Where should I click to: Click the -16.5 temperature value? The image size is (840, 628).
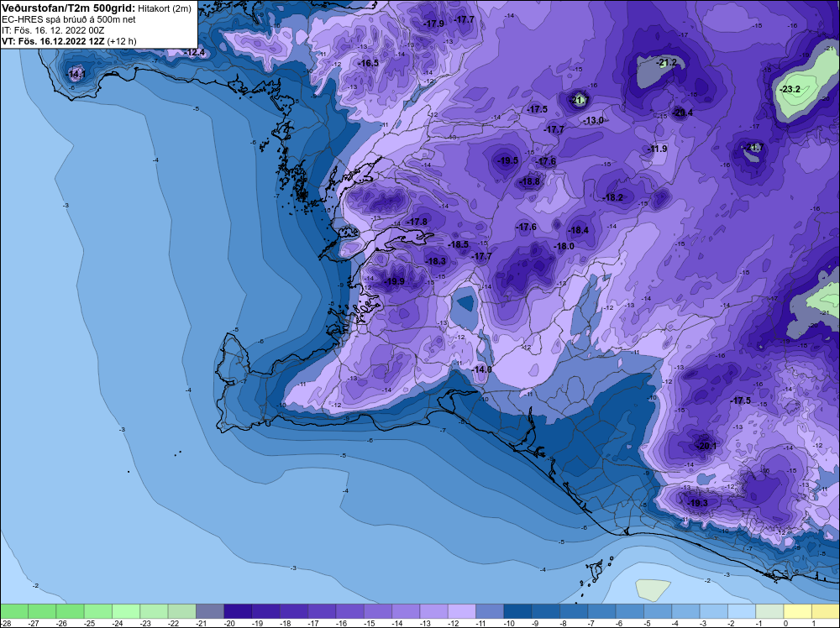click(x=369, y=63)
